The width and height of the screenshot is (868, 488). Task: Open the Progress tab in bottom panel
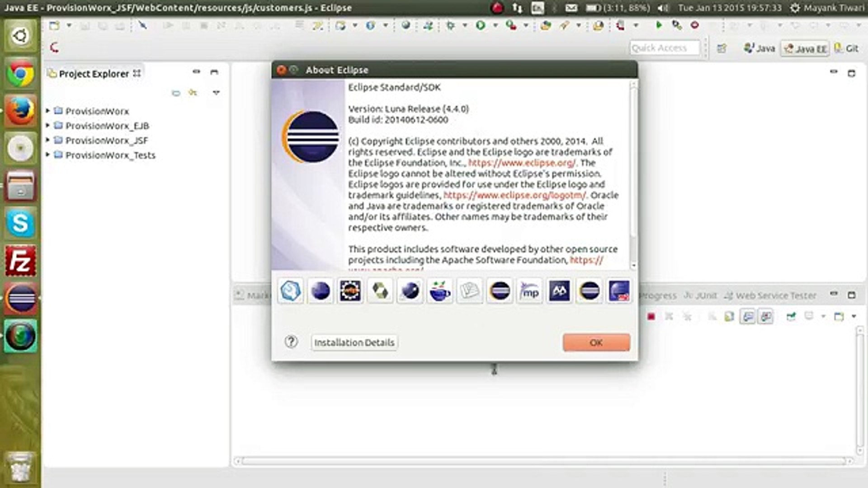coord(658,296)
